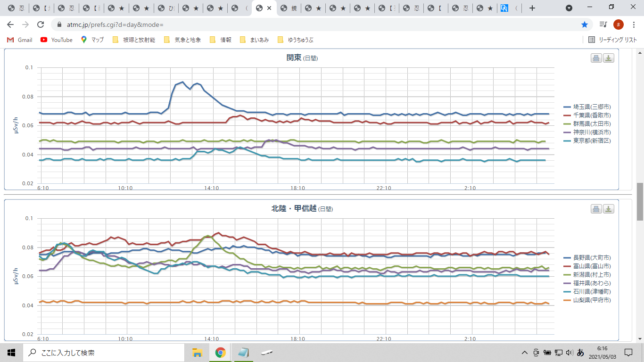Screen dimensions: 644x362
Task: Click the 北陸・甲信越 chart title
Action: click(302, 208)
